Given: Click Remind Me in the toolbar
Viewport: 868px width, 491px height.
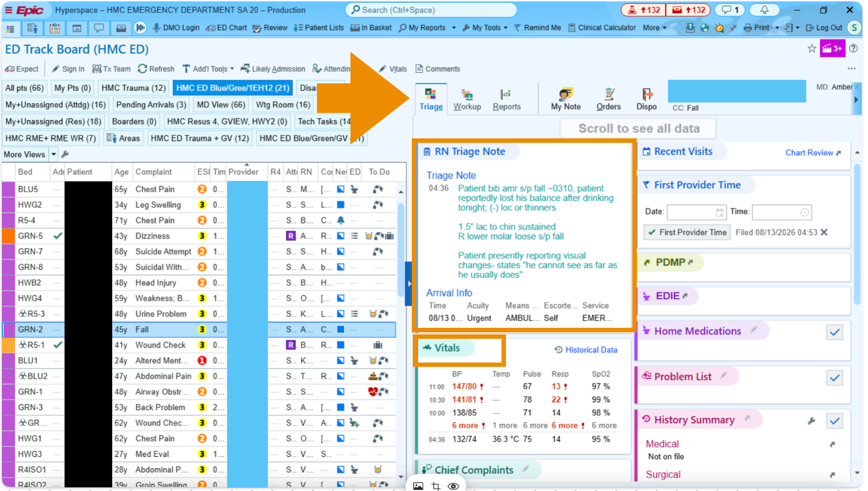Looking at the screenshot, I should pyautogui.click(x=537, y=28).
